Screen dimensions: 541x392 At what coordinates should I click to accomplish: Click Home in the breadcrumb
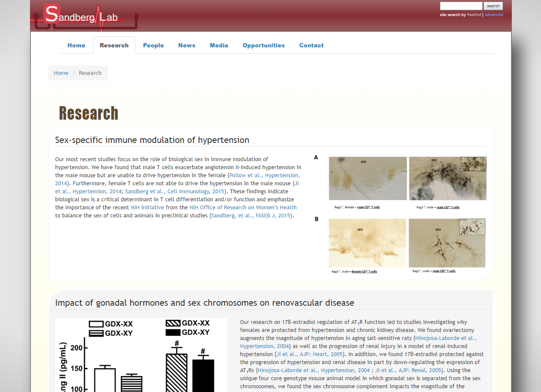pos(61,73)
